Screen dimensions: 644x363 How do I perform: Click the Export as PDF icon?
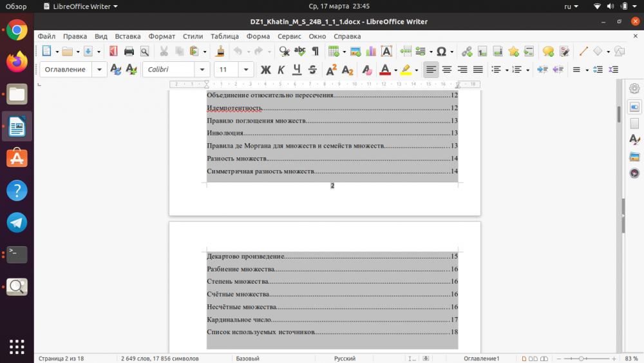pyautogui.click(x=113, y=52)
